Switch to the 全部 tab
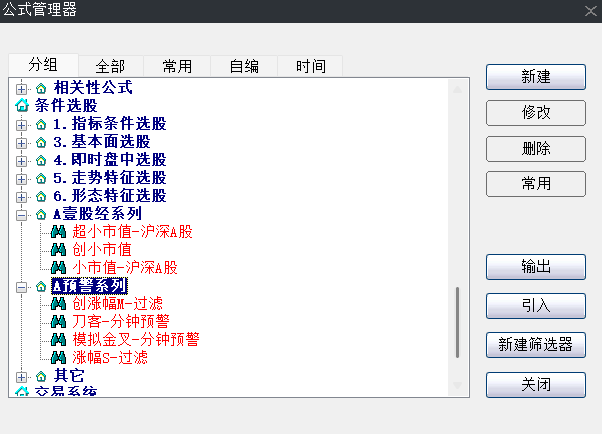The image size is (602, 434). (x=110, y=66)
